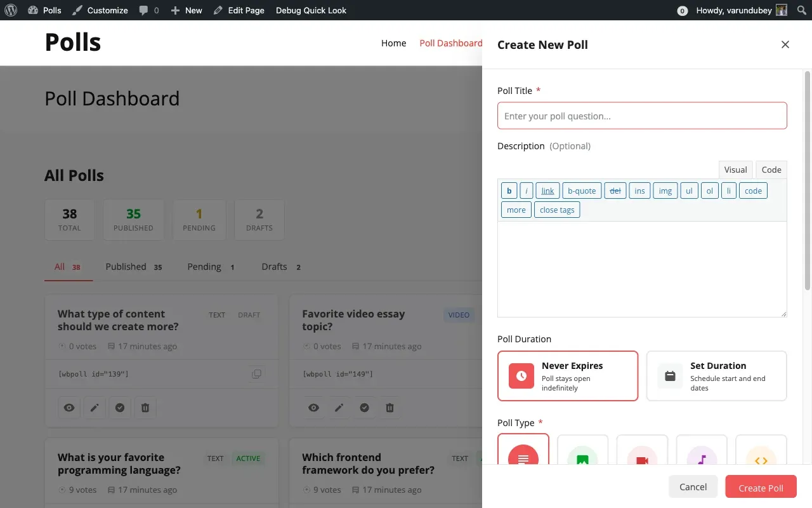Click the user avatar for varundubey
812x508 pixels.
click(x=781, y=10)
